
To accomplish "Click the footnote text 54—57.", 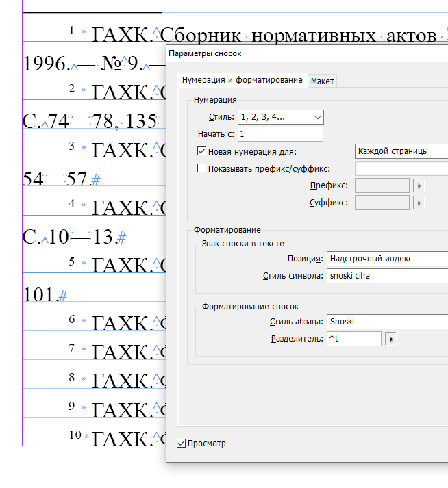I will (x=55, y=179).
